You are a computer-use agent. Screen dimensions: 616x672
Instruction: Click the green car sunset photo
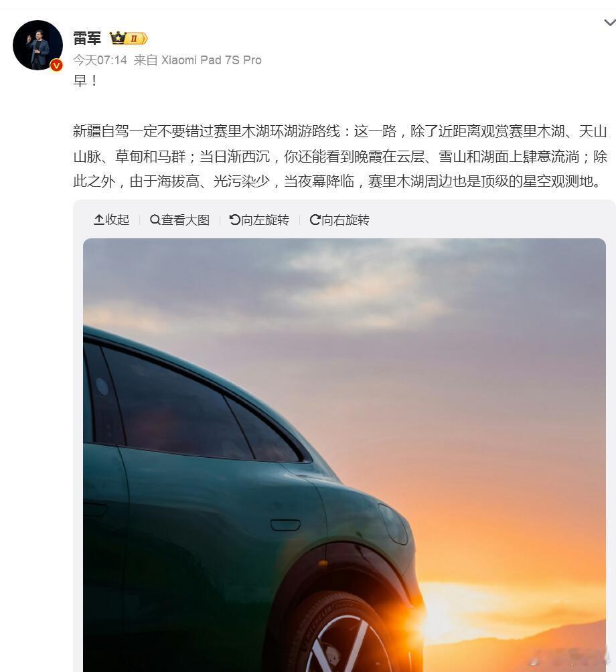tap(344, 455)
